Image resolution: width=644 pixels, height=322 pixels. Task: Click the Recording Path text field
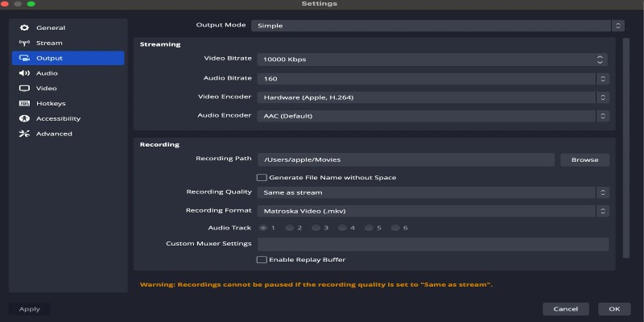click(406, 159)
